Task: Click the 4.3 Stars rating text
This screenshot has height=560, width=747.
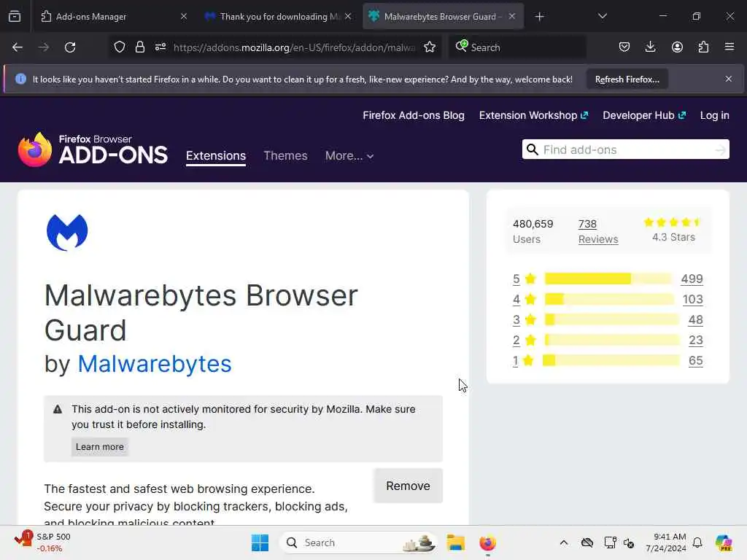Action: coord(673,237)
